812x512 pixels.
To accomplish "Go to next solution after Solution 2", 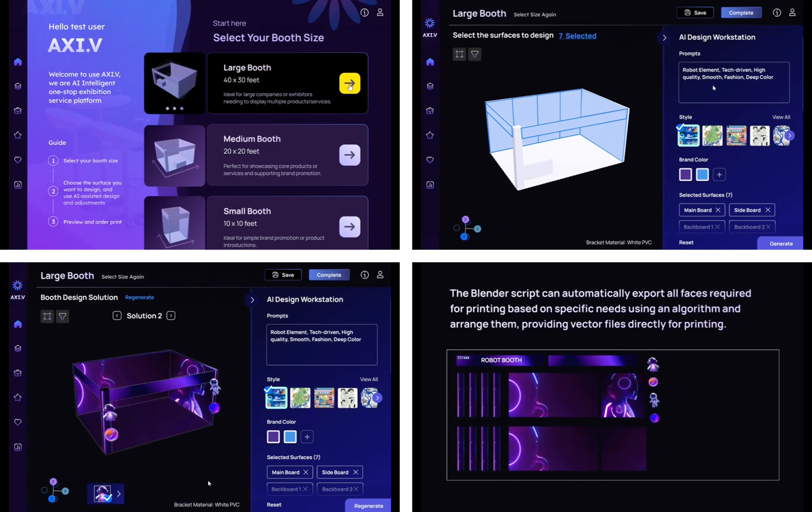I will [x=171, y=316].
